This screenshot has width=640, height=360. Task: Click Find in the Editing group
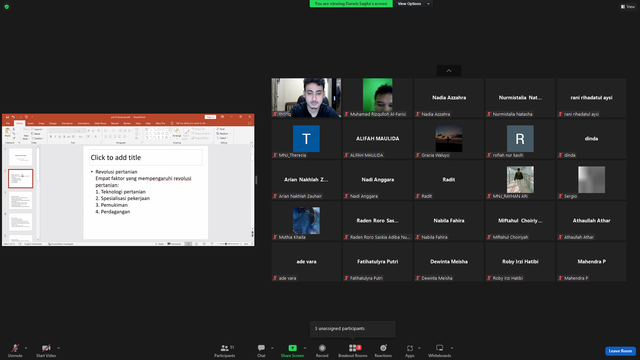(221, 129)
